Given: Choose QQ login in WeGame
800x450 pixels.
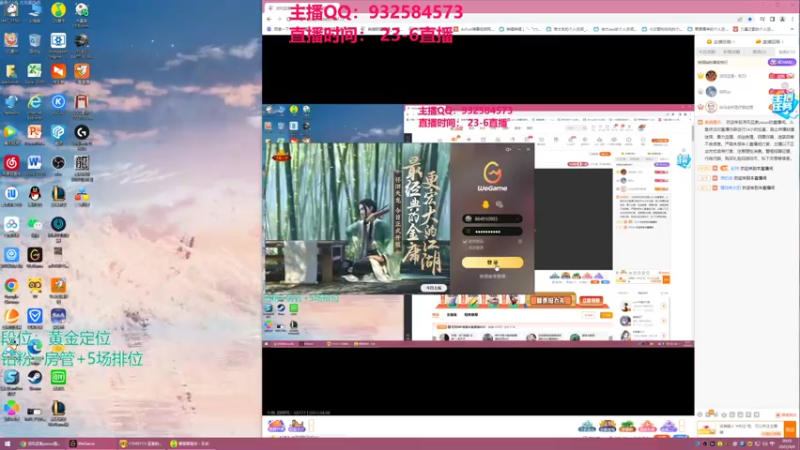Looking at the screenshot, I should pos(485,204).
